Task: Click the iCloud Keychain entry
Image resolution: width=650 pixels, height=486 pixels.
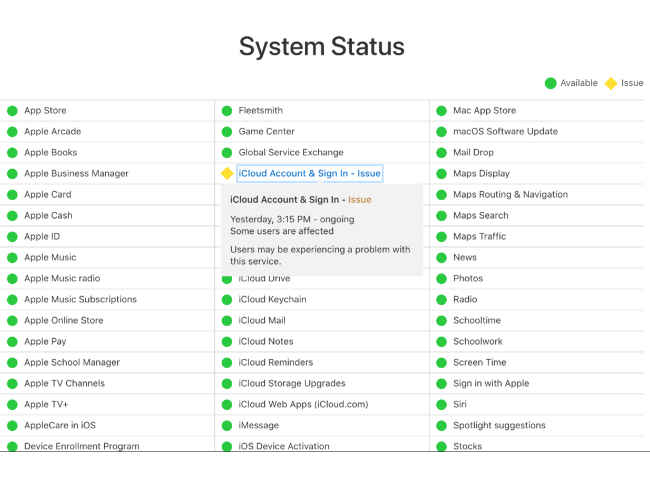Action: [x=272, y=299]
